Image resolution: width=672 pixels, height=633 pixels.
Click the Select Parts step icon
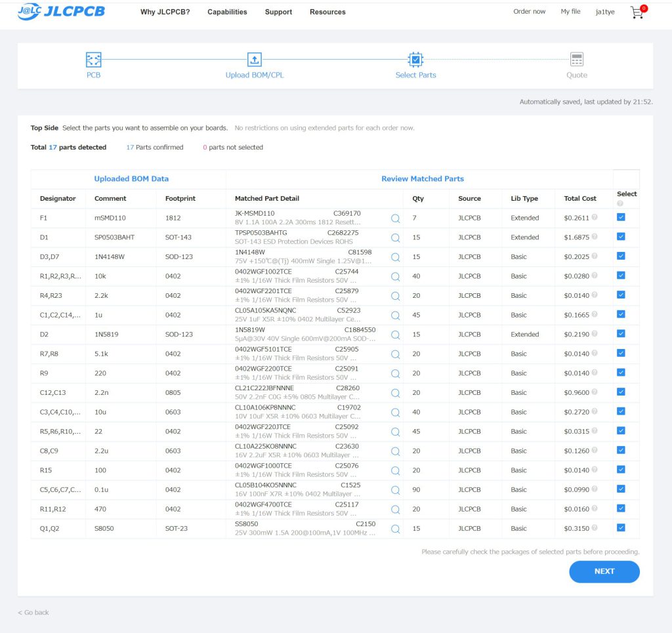click(x=415, y=60)
